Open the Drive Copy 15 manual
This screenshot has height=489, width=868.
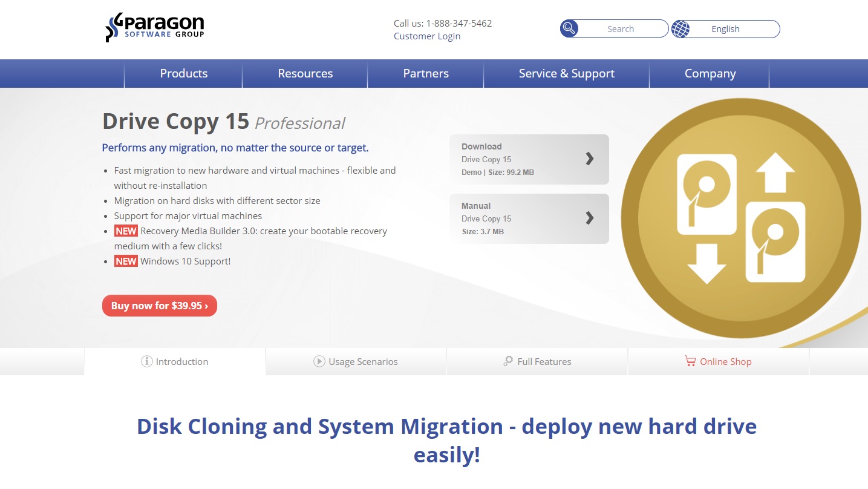pyautogui.click(x=529, y=218)
